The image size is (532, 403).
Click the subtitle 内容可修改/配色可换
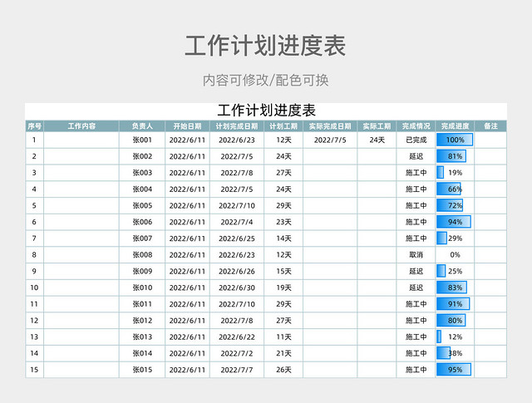[x=266, y=81]
